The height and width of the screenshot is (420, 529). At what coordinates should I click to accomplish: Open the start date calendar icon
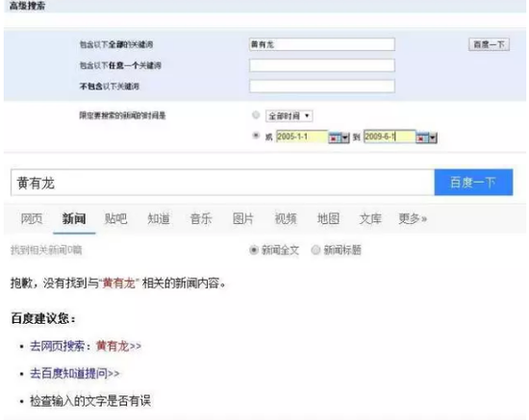pos(335,137)
